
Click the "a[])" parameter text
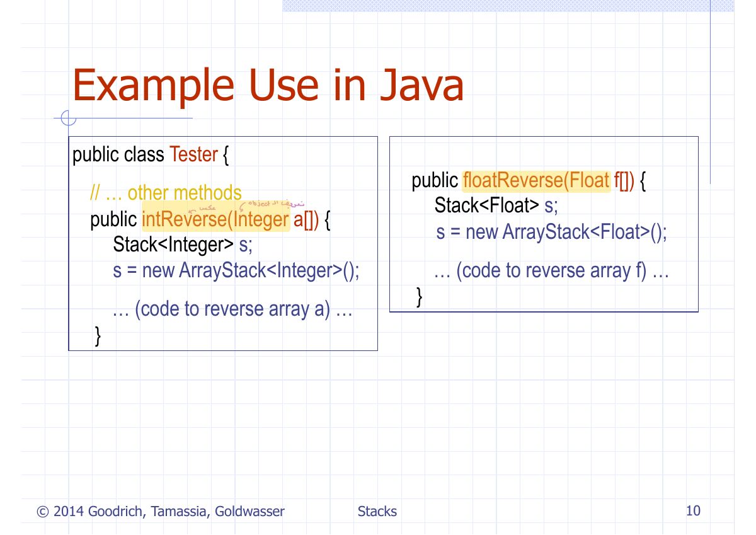307,219
